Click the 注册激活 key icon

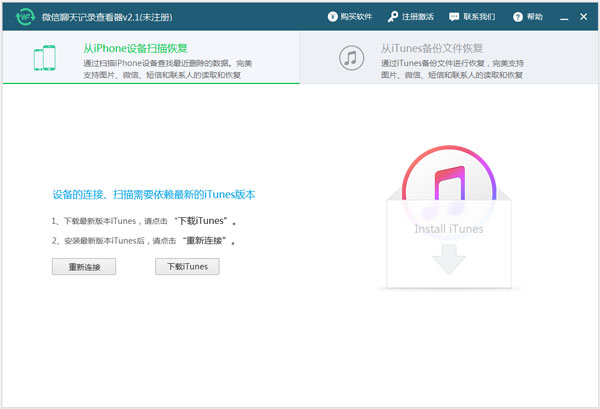(393, 16)
